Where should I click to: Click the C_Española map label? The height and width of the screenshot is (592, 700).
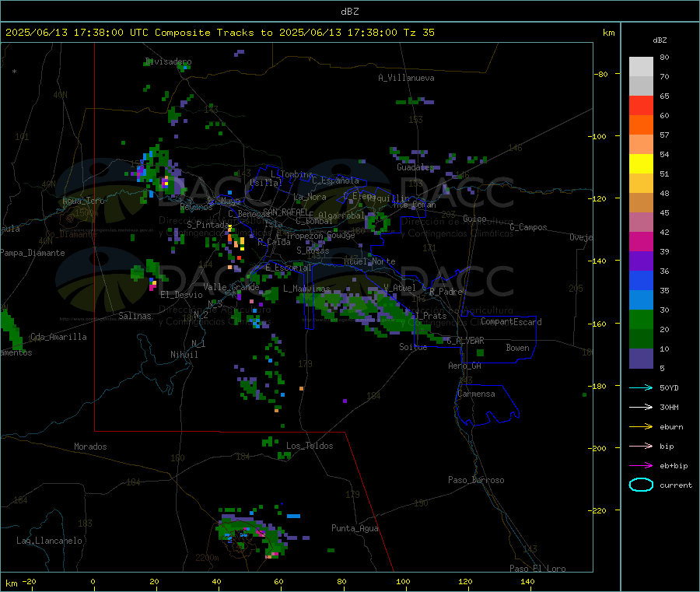(335, 180)
